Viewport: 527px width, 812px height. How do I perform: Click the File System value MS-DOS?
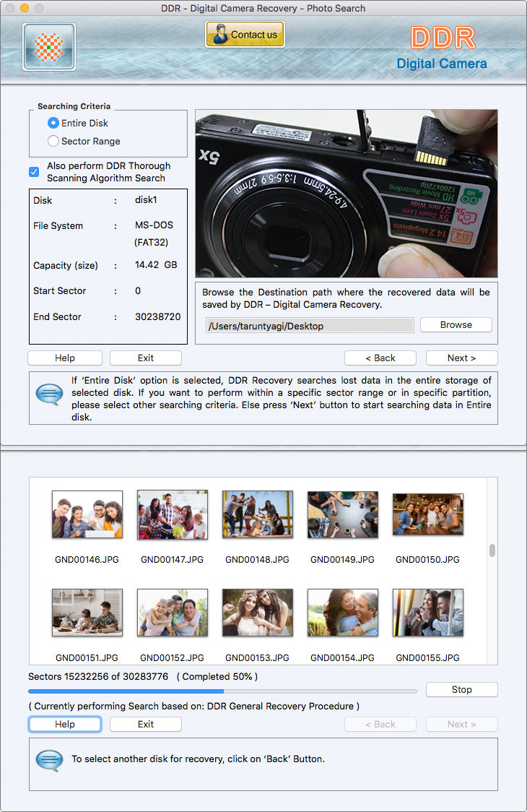point(154,225)
